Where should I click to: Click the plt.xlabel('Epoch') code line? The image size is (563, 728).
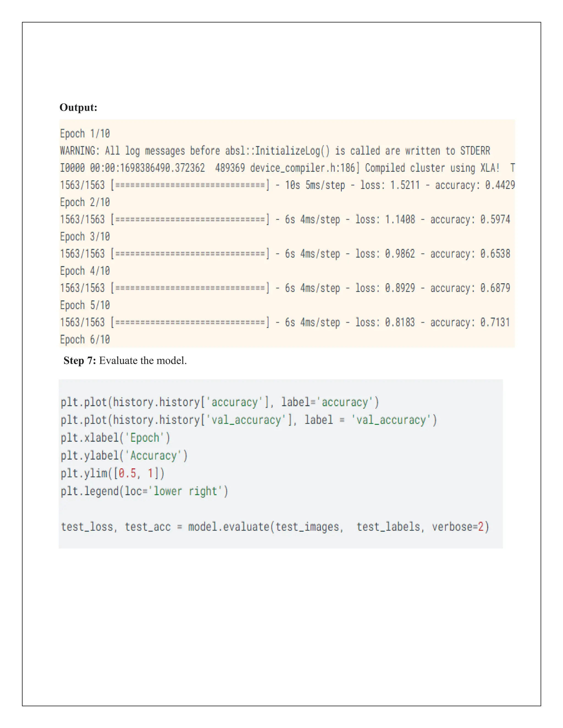115,438
